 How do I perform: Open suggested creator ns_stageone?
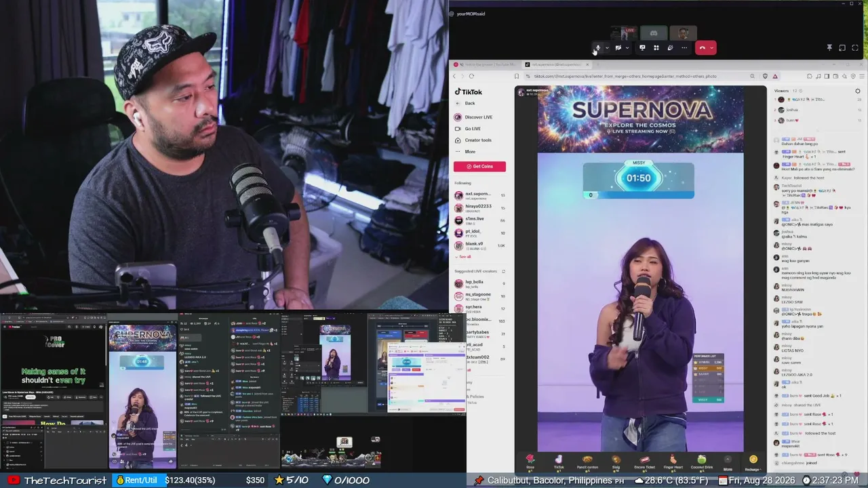point(480,296)
